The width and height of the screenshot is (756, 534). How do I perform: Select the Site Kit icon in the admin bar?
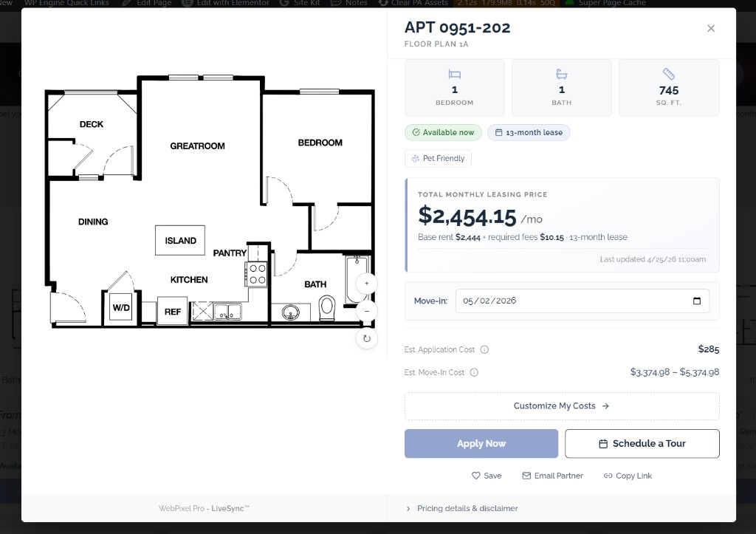point(285,3)
